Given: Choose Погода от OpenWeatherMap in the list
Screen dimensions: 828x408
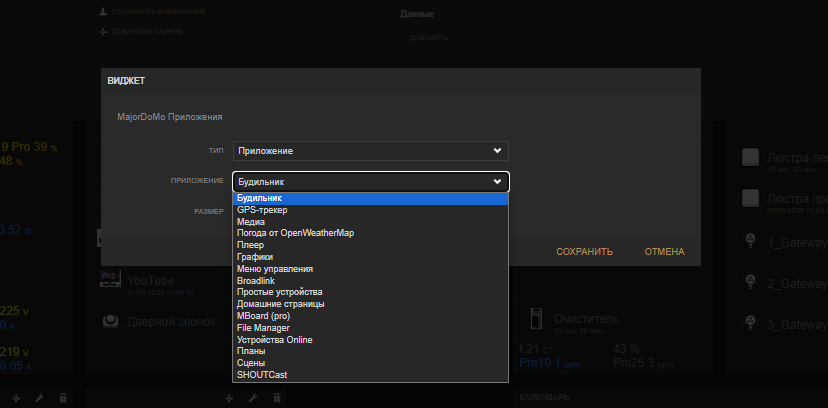Looking at the screenshot, I should tap(295, 233).
